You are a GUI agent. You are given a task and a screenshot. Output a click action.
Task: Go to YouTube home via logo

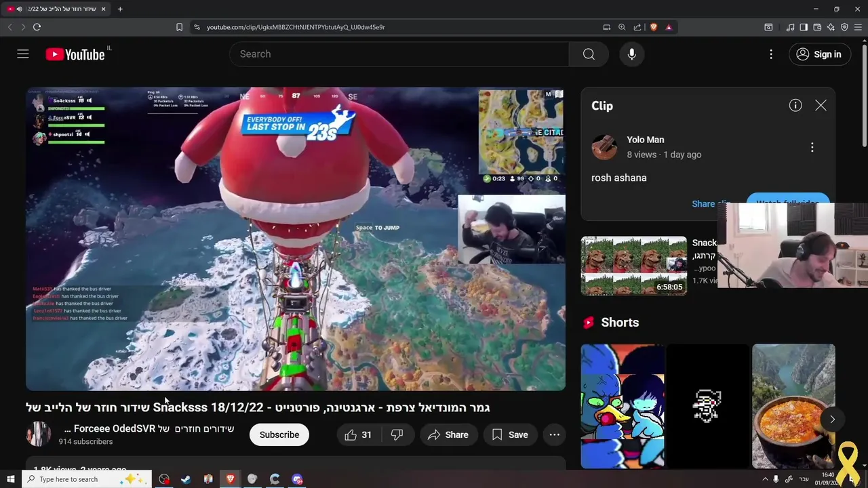pos(75,54)
